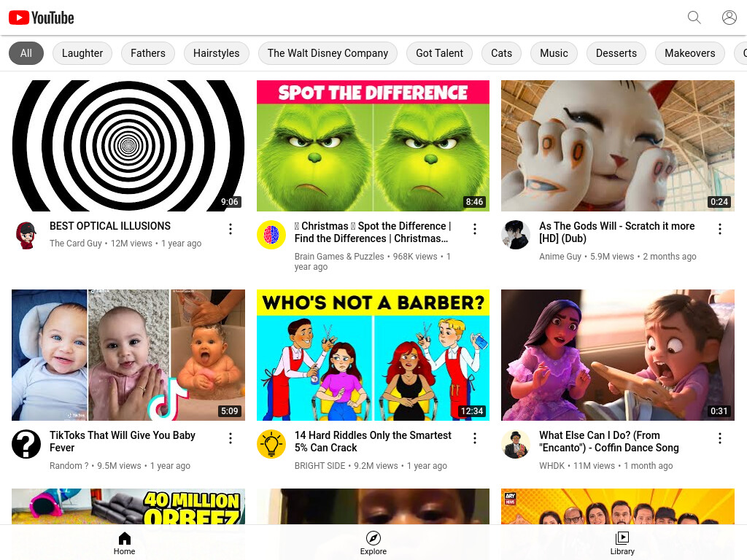The image size is (747, 560).
Task: Click WHDK channel name text
Action: (x=551, y=466)
